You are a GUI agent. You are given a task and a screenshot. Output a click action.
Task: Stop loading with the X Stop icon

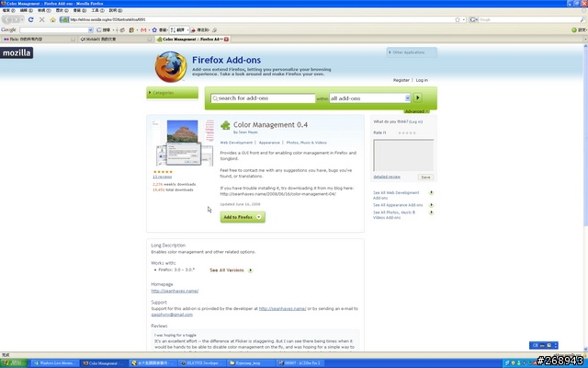(x=41, y=19)
